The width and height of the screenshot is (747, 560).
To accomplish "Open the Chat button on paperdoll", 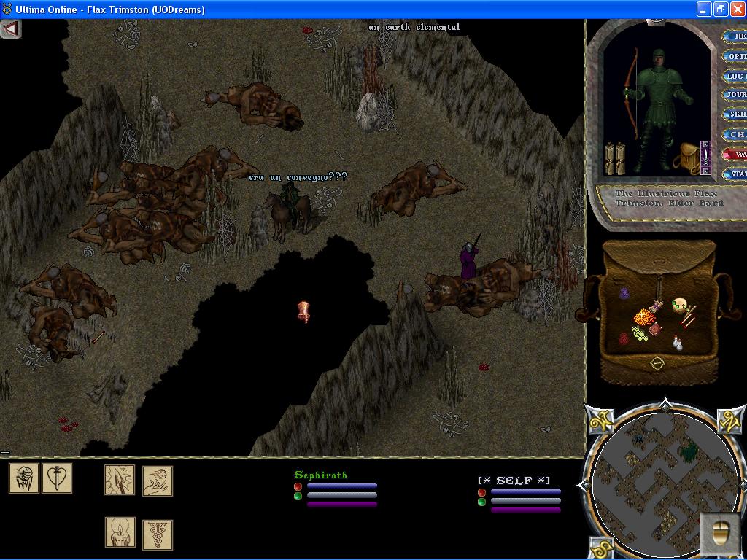I will [x=735, y=135].
